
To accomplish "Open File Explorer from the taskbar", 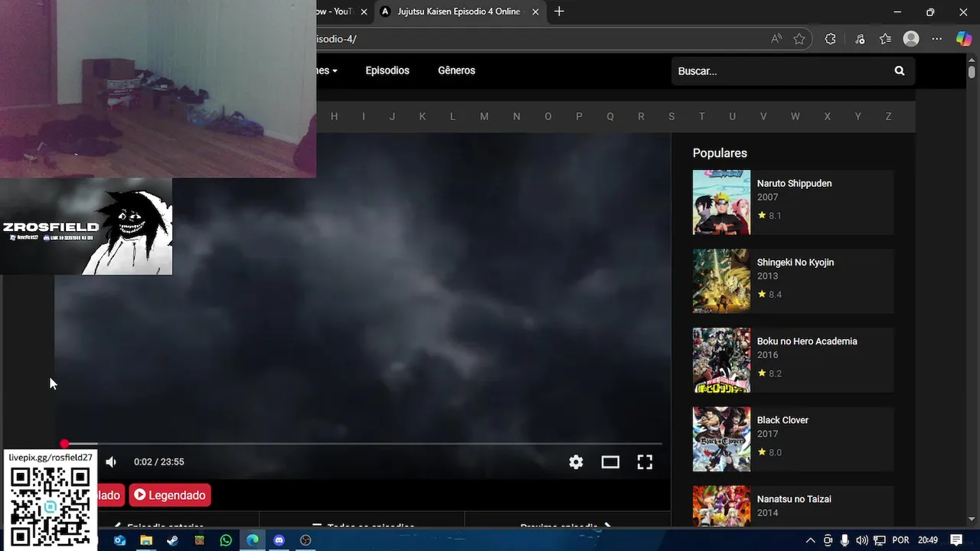I will tap(146, 540).
